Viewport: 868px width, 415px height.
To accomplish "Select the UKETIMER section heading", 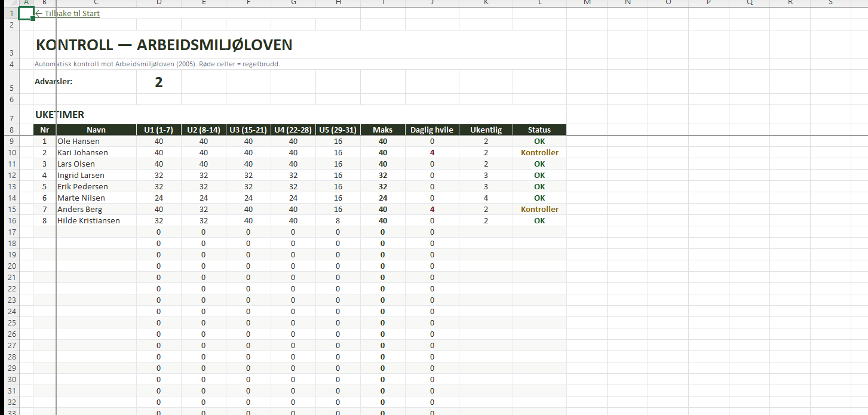I will [x=60, y=115].
